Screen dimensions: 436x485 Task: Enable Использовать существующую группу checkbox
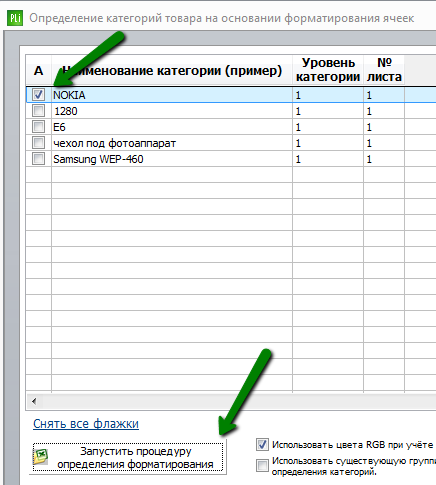click(262, 465)
